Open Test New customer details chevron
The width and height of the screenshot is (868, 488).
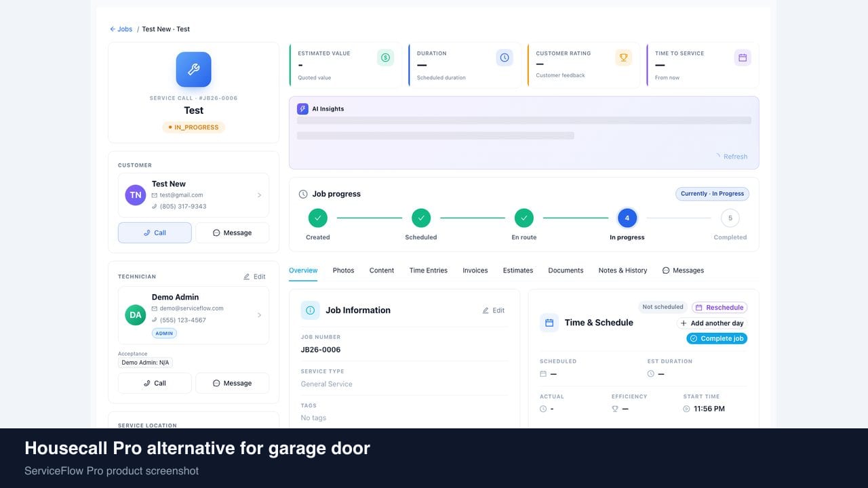click(259, 195)
